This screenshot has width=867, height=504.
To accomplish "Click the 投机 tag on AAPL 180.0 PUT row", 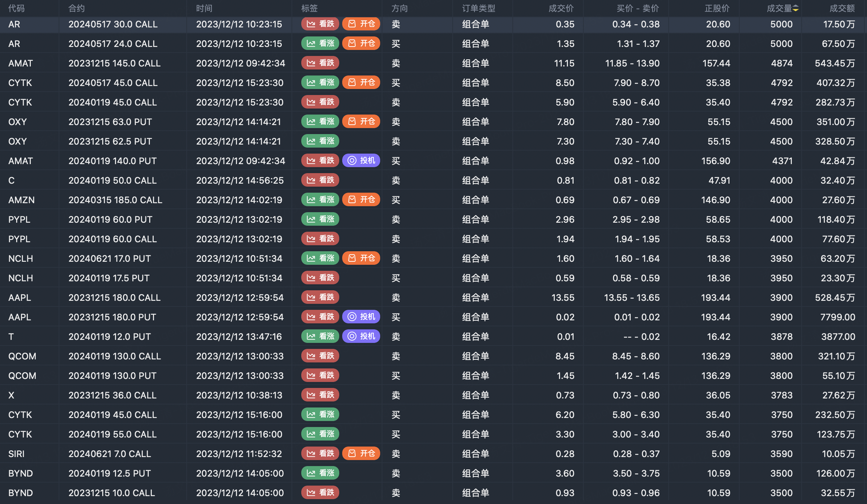I will [x=361, y=317].
